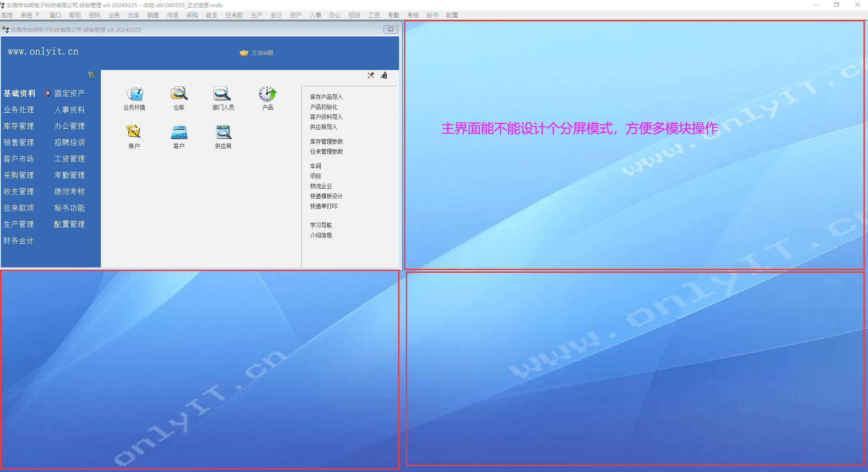
Task: Click the 交流QQ群 handshake icon
Action: tap(244, 53)
